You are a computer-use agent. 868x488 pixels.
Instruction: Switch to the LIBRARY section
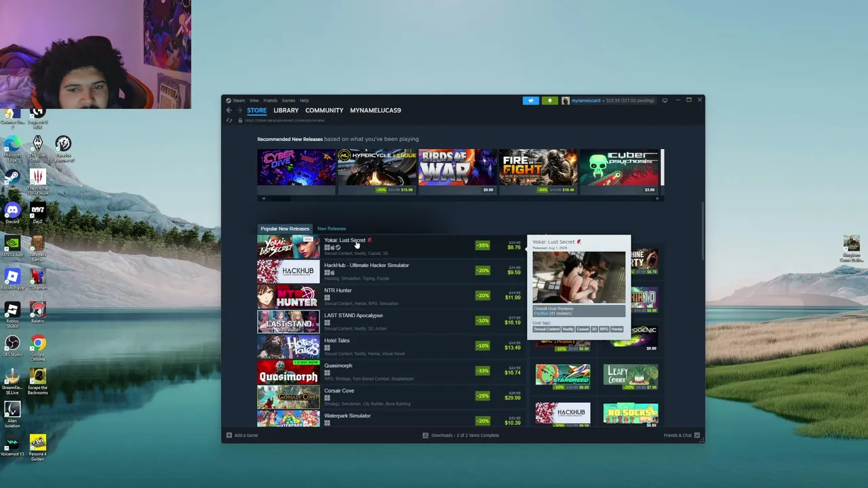coord(286,110)
